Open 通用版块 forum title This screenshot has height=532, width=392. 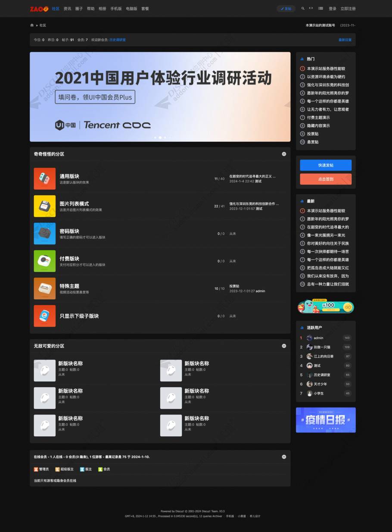click(x=69, y=176)
